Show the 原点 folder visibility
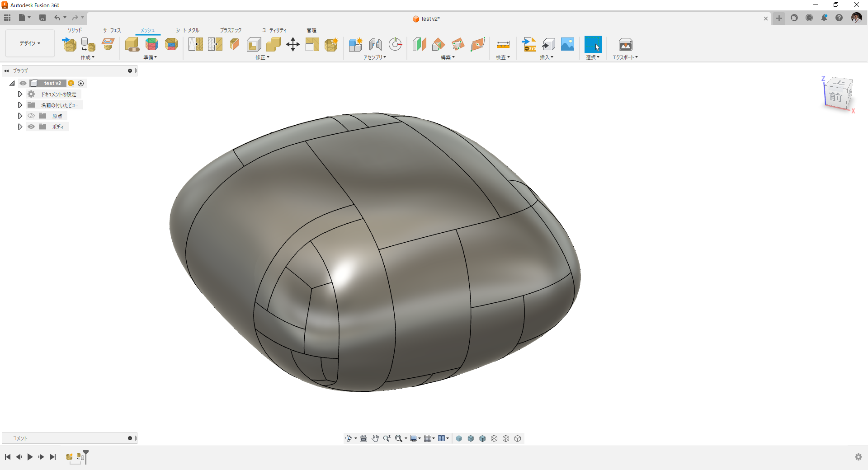 click(31, 116)
